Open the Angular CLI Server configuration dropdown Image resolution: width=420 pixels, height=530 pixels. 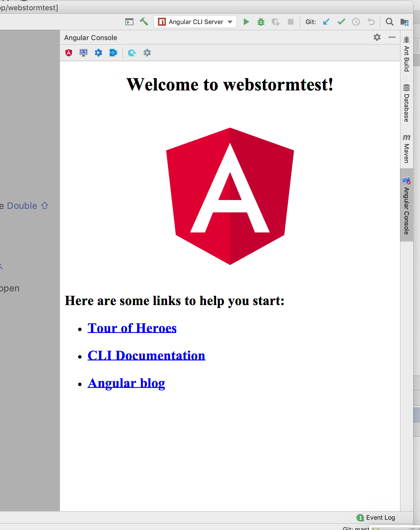point(195,22)
